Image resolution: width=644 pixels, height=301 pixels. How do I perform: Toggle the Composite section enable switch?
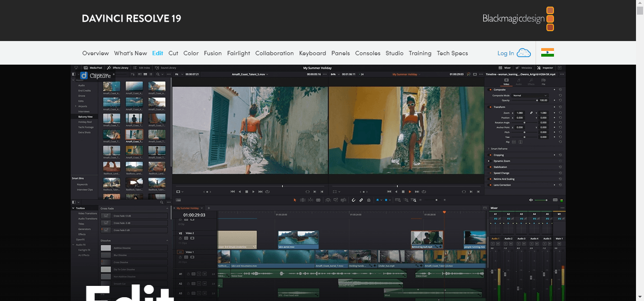tap(490, 90)
